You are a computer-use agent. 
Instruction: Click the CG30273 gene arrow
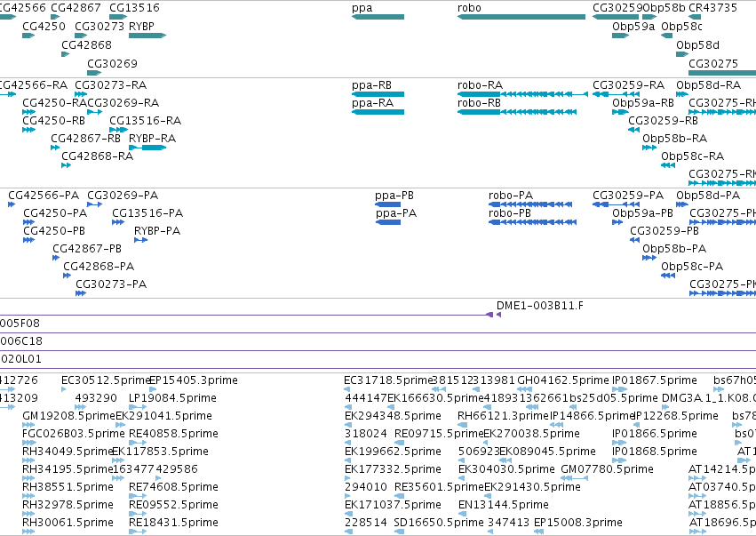pyautogui.click(x=81, y=36)
